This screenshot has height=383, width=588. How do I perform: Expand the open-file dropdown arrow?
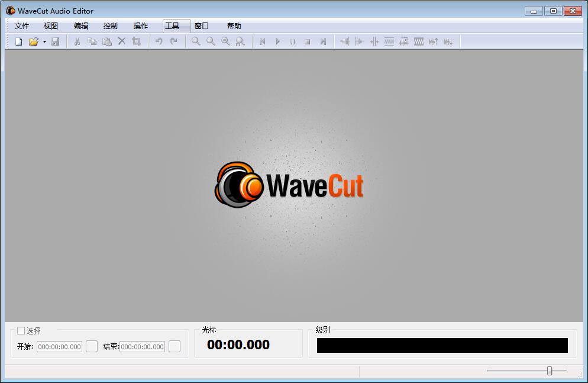click(44, 41)
